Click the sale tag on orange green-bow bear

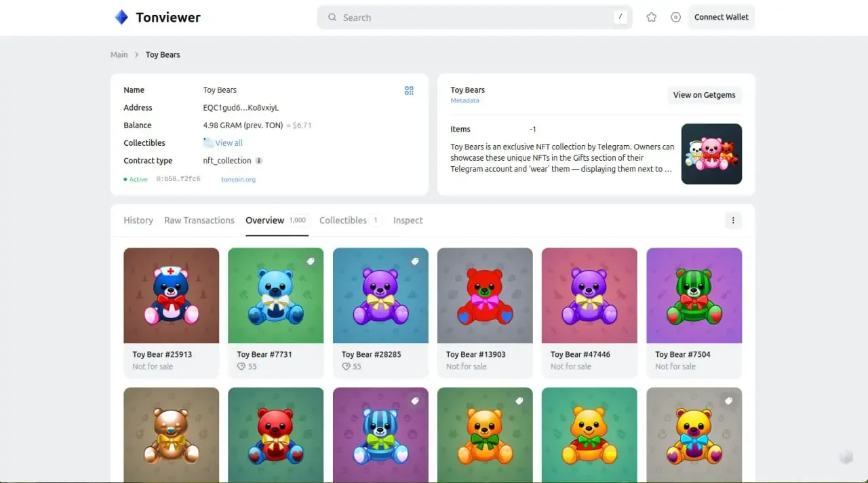click(519, 401)
